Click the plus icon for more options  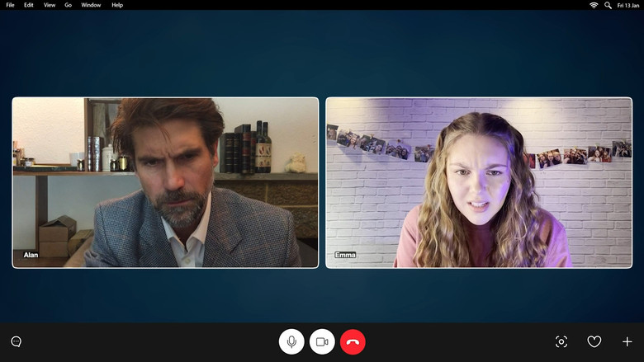627,341
